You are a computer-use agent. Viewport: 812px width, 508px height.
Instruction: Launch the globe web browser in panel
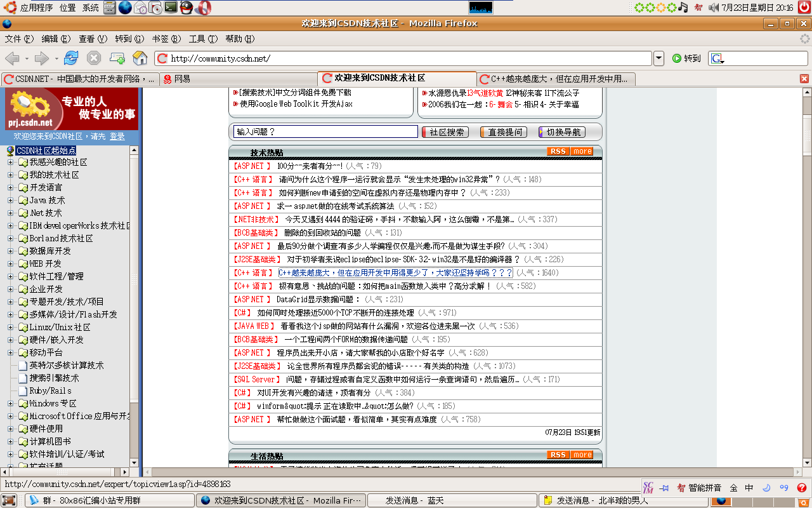coord(125,8)
